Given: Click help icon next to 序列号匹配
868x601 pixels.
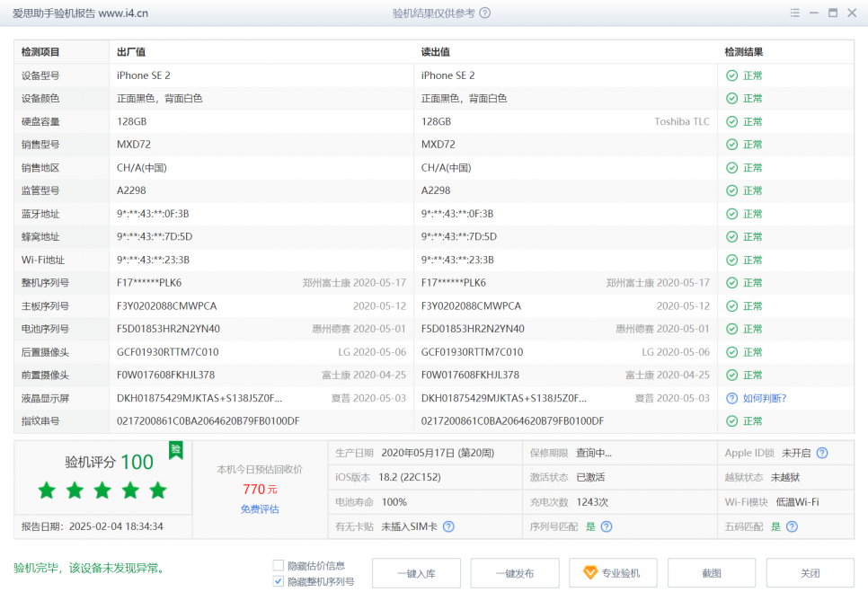Looking at the screenshot, I should pyautogui.click(x=607, y=526).
